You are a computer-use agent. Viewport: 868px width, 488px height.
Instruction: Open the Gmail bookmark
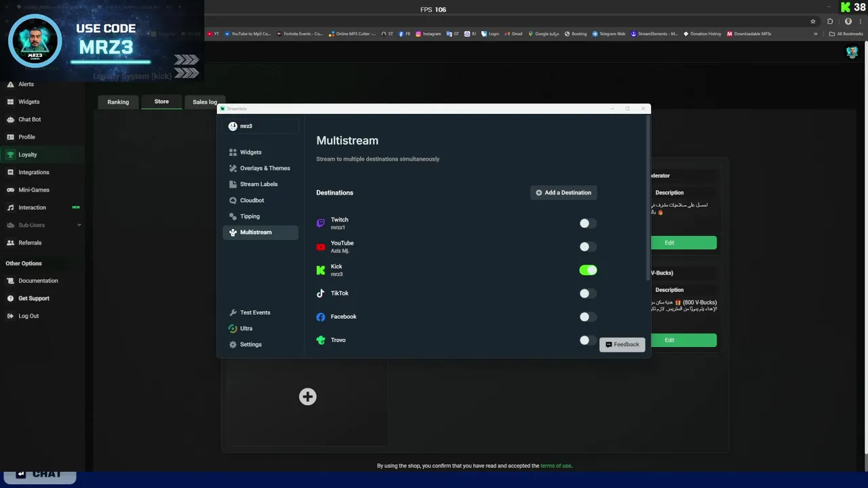(x=513, y=34)
